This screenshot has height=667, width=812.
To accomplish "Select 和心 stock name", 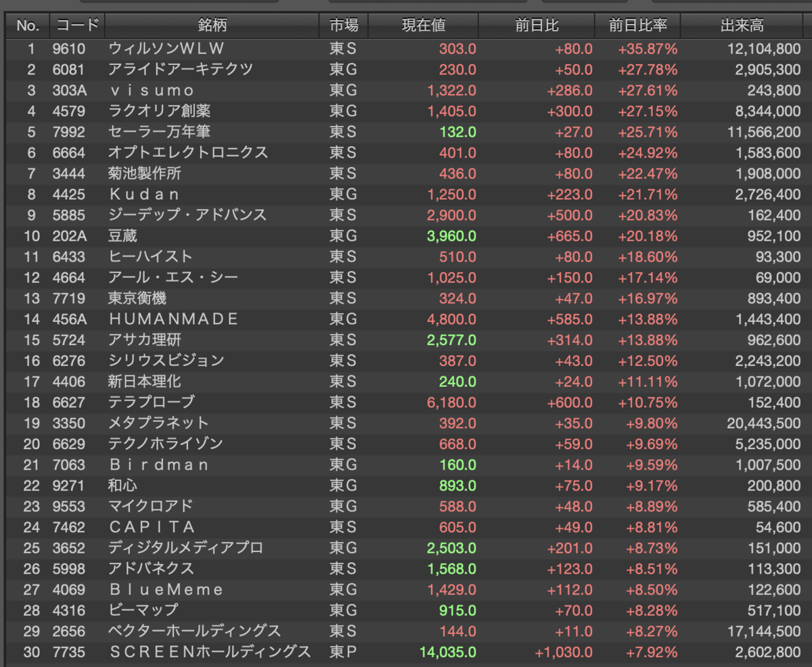I will pyautogui.click(x=122, y=486).
